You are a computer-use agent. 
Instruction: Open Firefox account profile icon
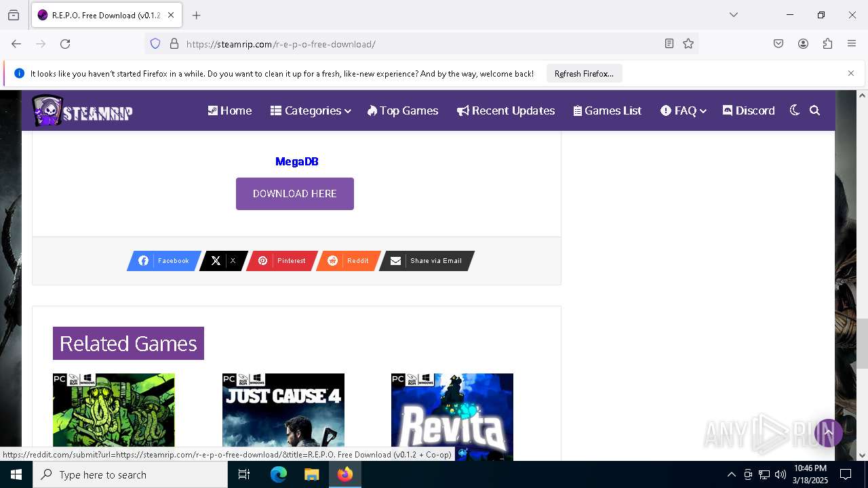803,43
